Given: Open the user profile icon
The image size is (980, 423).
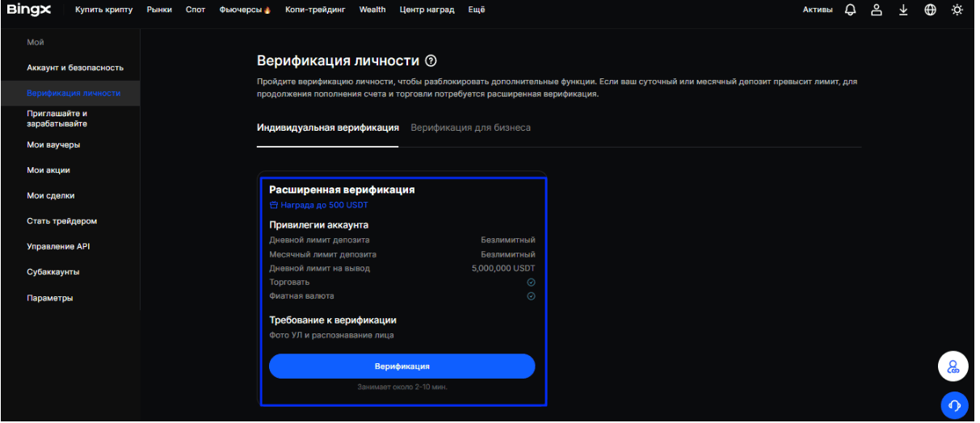Looking at the screenshot, I should point(876,10).
